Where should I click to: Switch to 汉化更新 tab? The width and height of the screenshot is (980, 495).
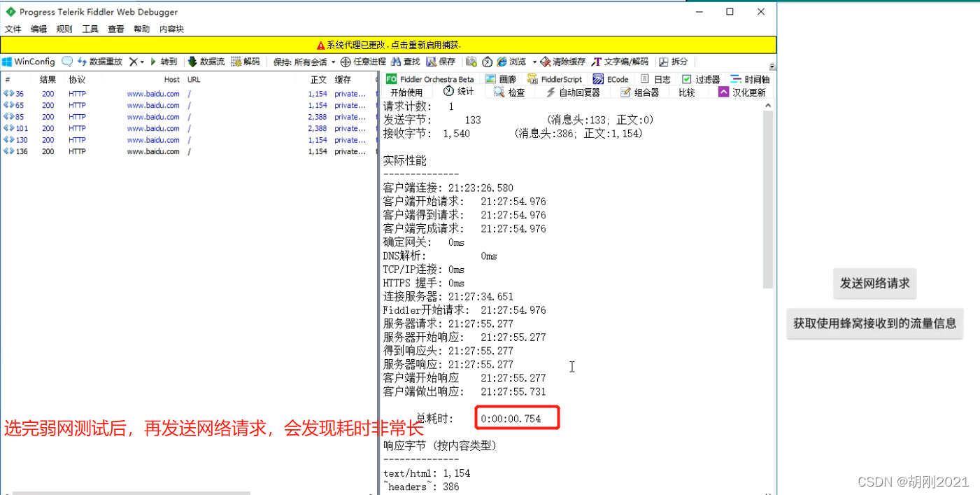tap(742, 92)
